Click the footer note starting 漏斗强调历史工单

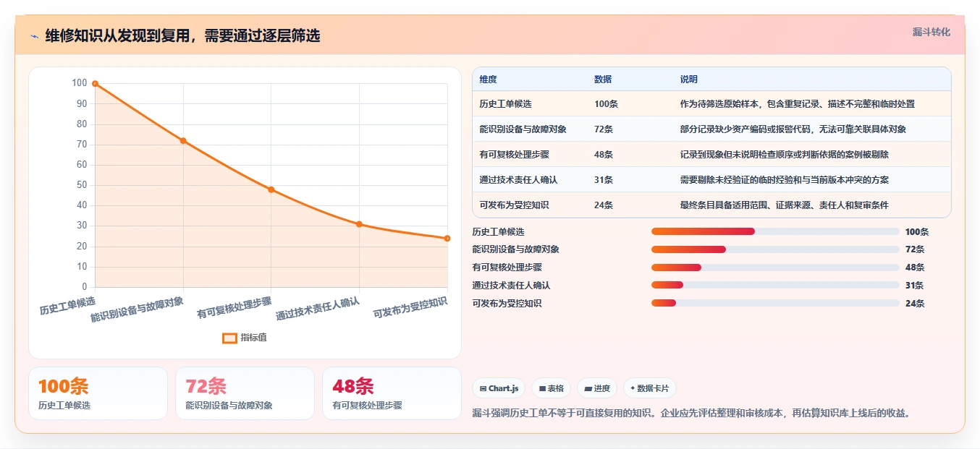[x=690, y=414]
